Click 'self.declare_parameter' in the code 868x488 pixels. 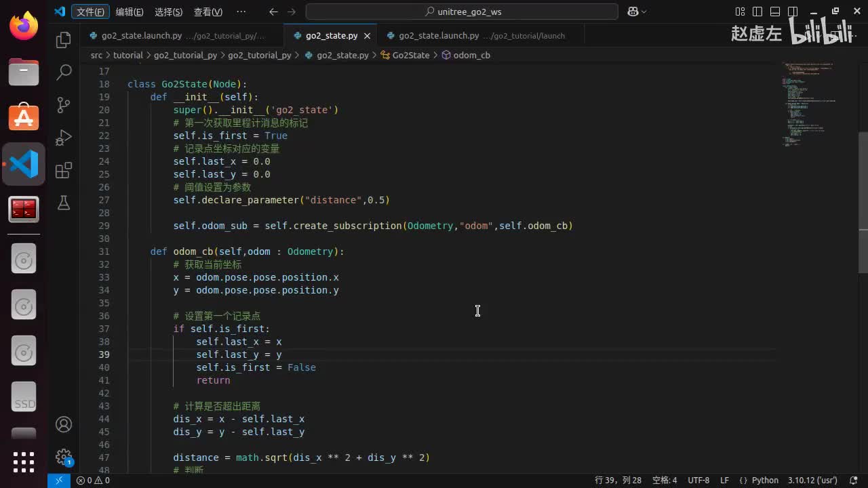point(236,200)
